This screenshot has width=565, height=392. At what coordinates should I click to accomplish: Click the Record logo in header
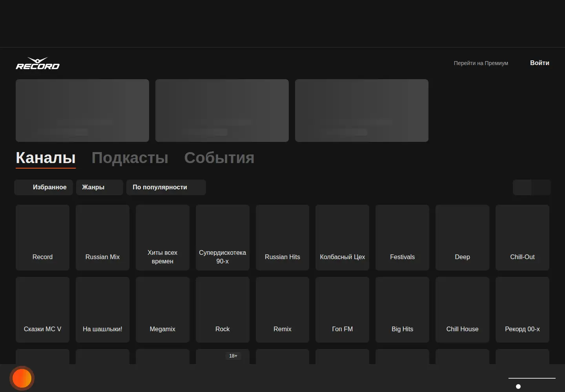tap(38, 64)
